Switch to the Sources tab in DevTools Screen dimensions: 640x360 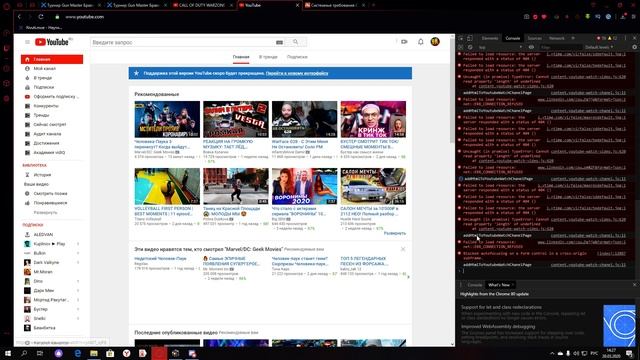pyautogui.click(x=534, y=38)
